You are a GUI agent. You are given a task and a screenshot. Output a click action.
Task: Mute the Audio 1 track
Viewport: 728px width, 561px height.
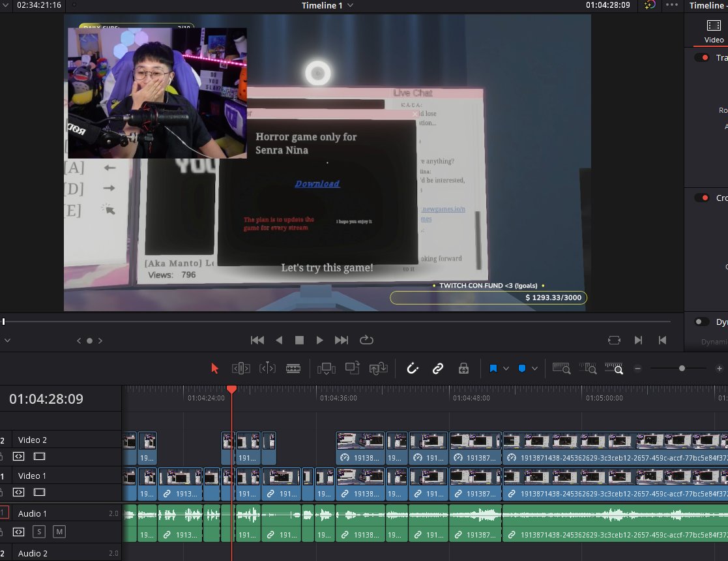click(59, 532)
